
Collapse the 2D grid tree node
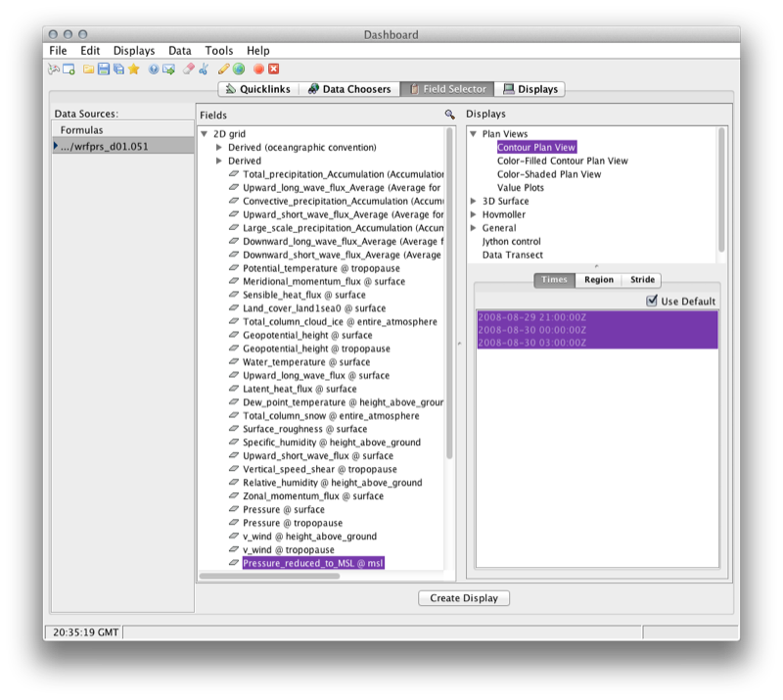[204, 134]
